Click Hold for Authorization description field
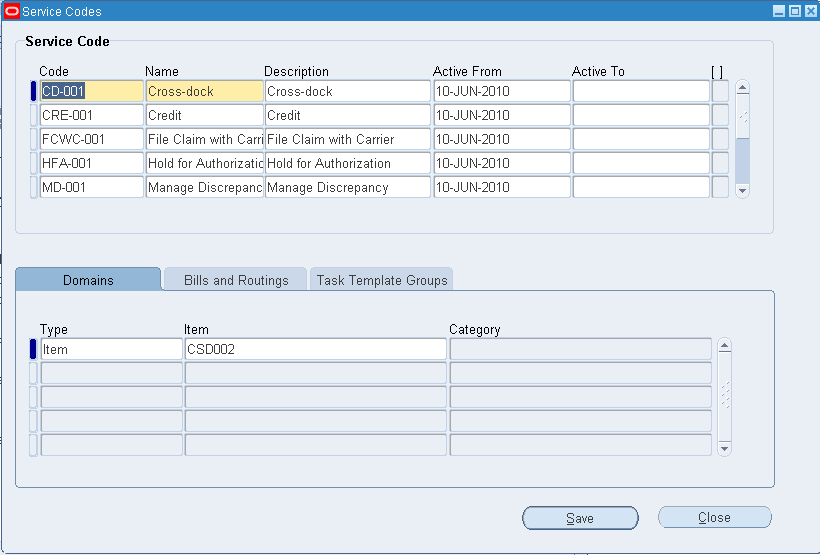The width and height of the screenshot is (820, 555). [x=348, y=163]
